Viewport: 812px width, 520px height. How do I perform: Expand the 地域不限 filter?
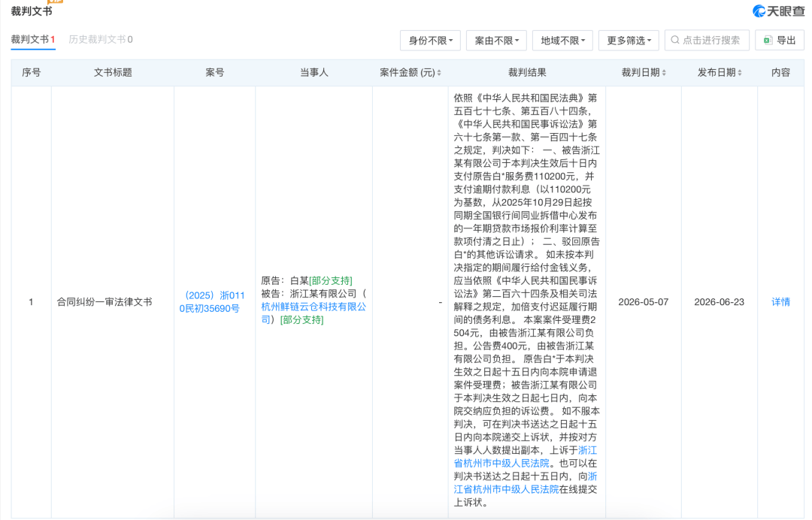pyautogui.click(x=562, y=41)
